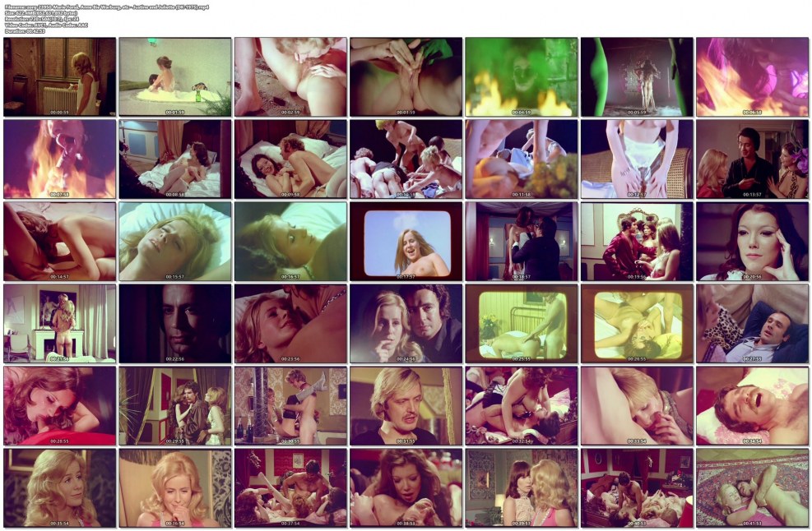Screen dimensions: 812x531
Task: Open the first thumbnail stamped 00:00:59
Action: pyautogui.click(x=59, y=76)
